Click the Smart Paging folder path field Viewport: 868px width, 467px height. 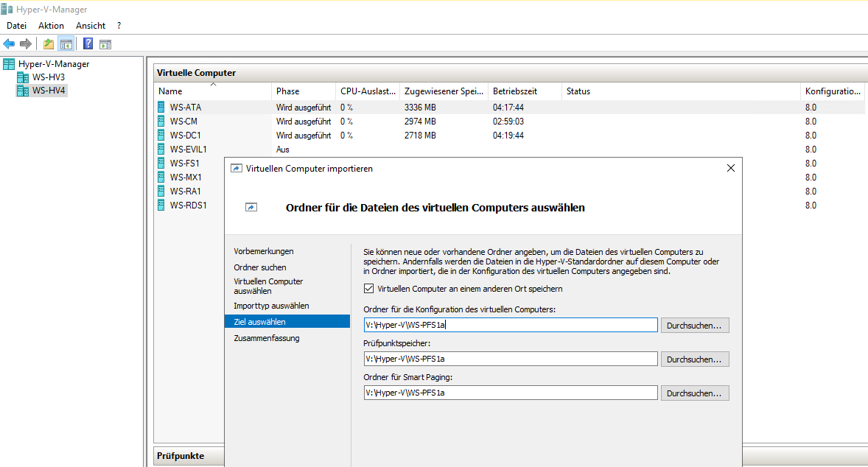tap(511, 393)
